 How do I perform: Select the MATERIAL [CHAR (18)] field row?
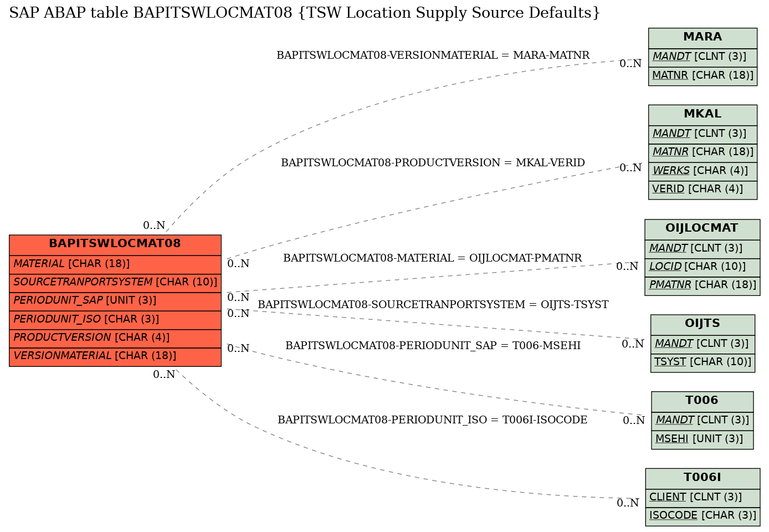click(115, 264)
